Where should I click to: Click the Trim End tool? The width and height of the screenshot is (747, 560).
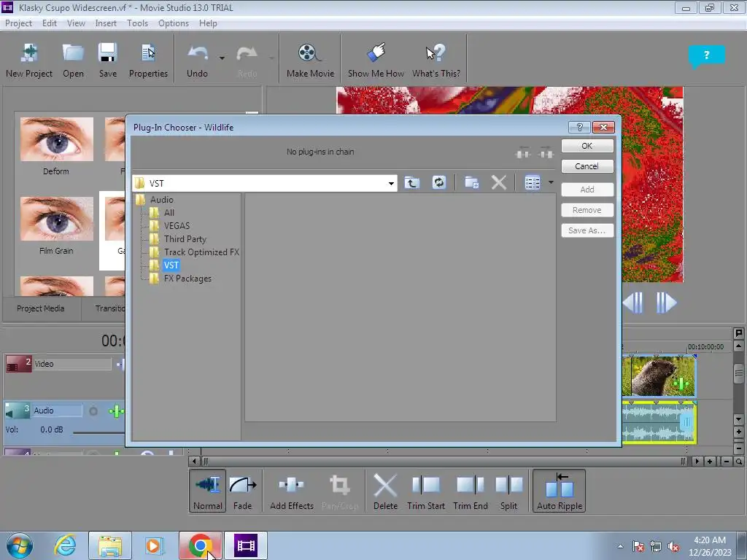[471, 491]
